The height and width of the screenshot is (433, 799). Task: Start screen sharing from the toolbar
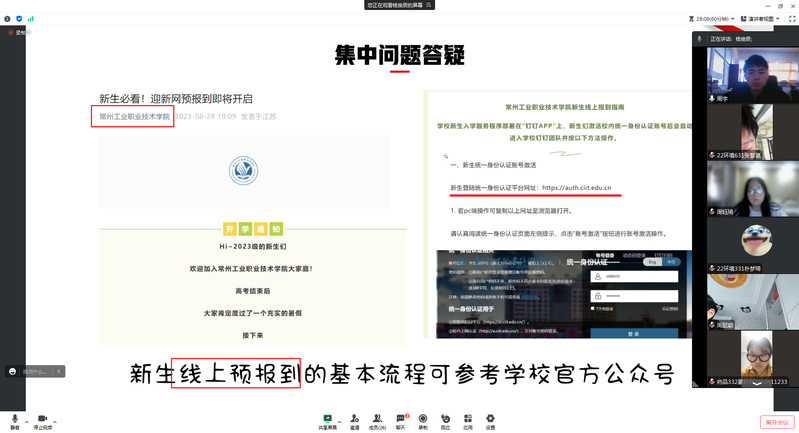pos(327,419)
